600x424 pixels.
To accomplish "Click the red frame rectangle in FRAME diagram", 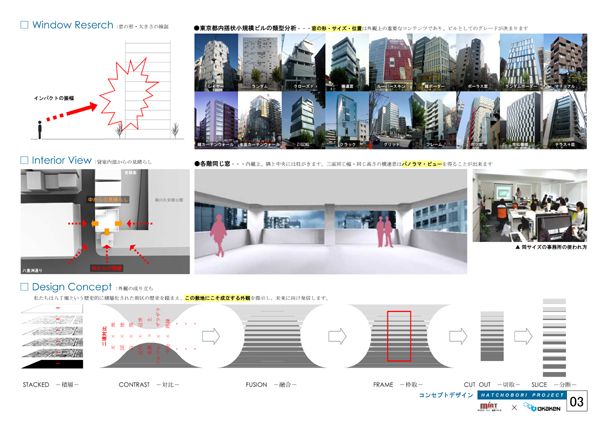I will pyautogui.click(x=398, y=335).
